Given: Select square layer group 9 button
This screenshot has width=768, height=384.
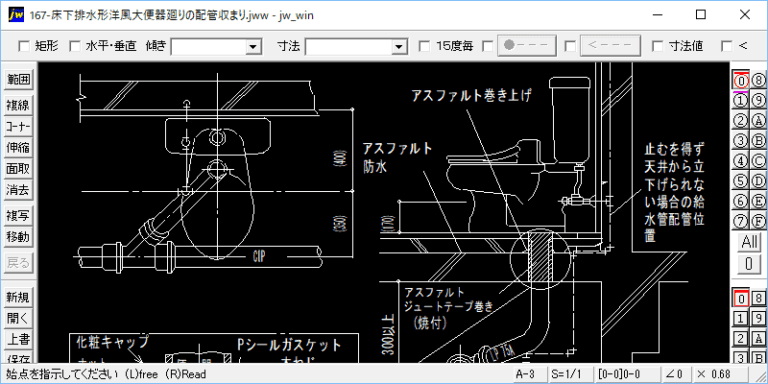Looking at the screenshot, I should [x=758, y=318].
